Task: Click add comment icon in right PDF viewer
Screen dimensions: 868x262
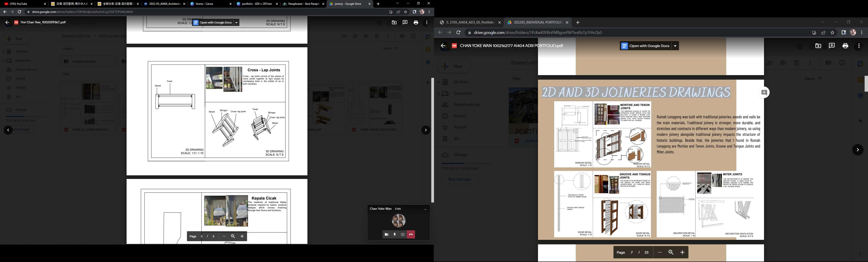Action: coord(832,46)
